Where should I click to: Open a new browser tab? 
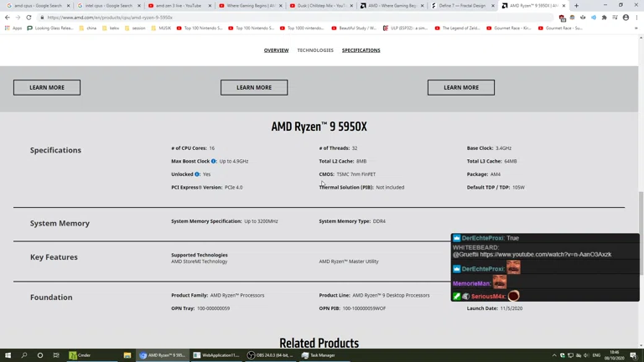coord(576,6)
